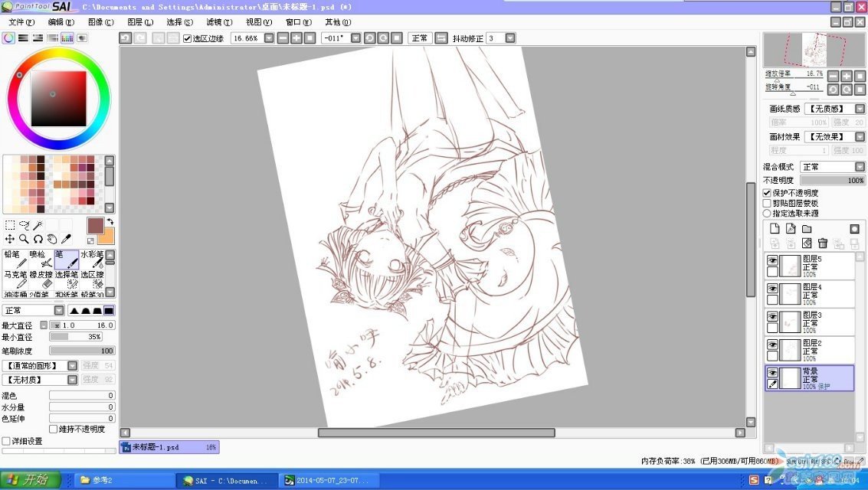The image size is (868, 490).
Task: Open the 混合模式 blending mode dropdown
Action: pyautogui.click(x=832, y=167)
